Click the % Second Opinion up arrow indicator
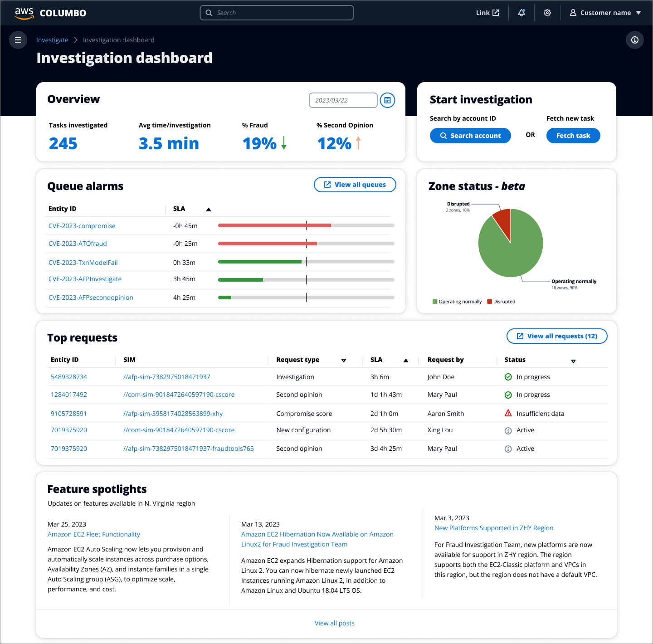653x644 pixels. pyautogui.click(x=358, y=143)
